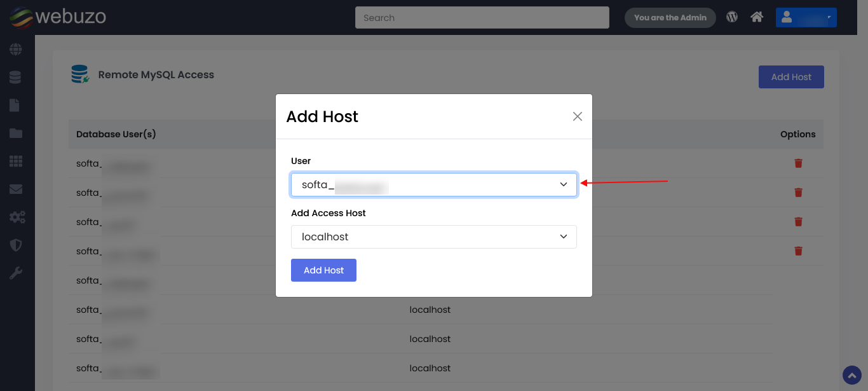
Task: Click the wrench tools sidebar icon
Action: (x=15, y=273)
